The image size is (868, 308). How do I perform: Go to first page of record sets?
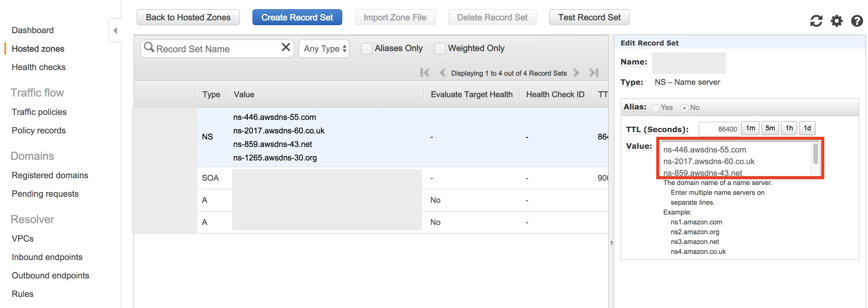[x=425, y=73]
